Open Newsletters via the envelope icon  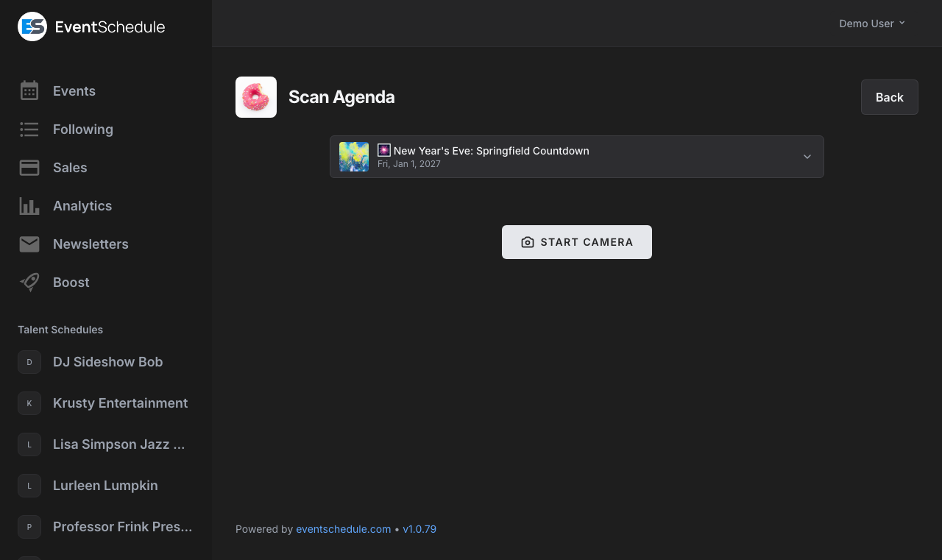point(29,244)
